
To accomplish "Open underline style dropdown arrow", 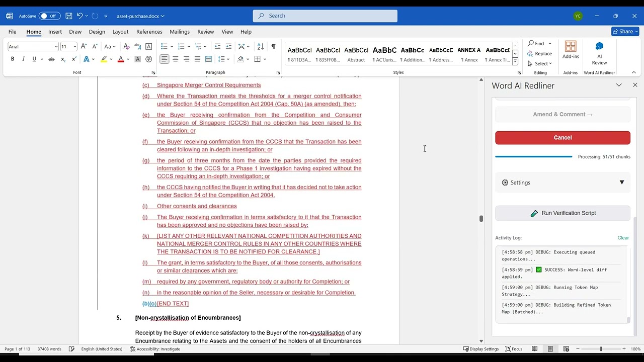I will [x=41, y=59].
